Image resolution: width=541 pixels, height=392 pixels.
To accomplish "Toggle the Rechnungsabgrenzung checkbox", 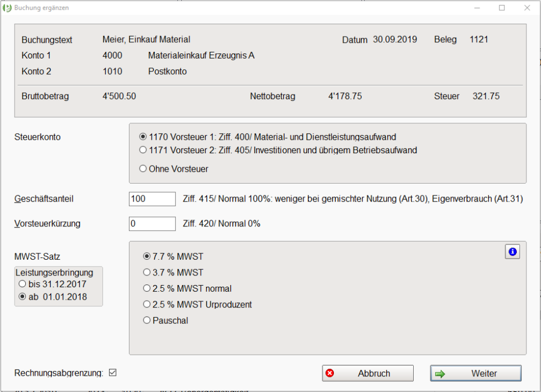I will tap(113, 373).
